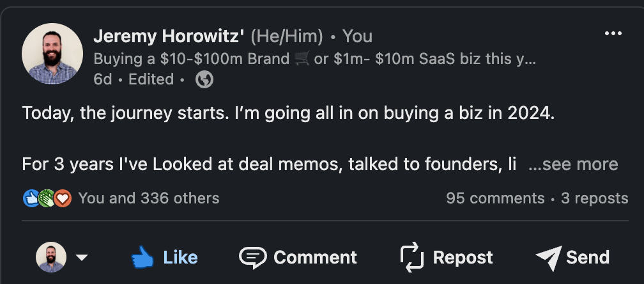
Task: Click the heart love reaction icon
Action: tap(62, 198)
